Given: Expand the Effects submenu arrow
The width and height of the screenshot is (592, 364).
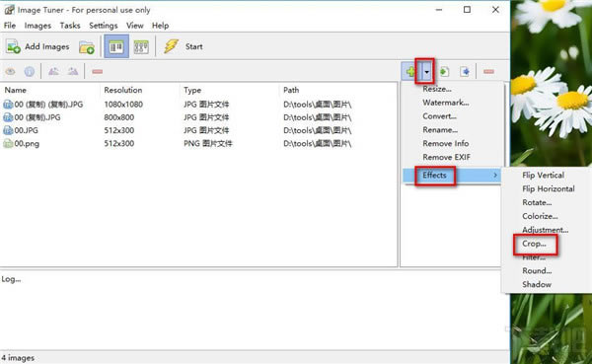Looking at the screenshot, I should point(495,175).
